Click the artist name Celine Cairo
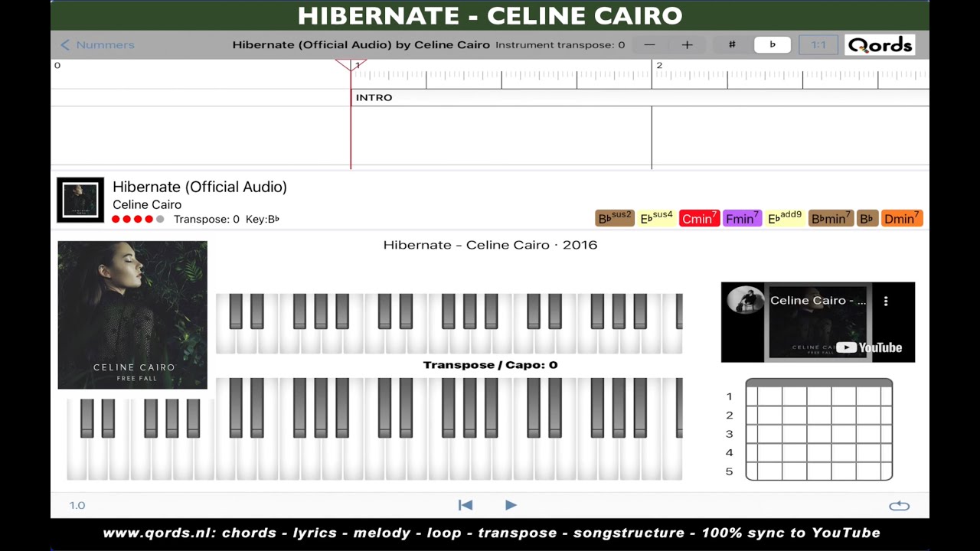 pyautogui.click(x=147, y=204)
